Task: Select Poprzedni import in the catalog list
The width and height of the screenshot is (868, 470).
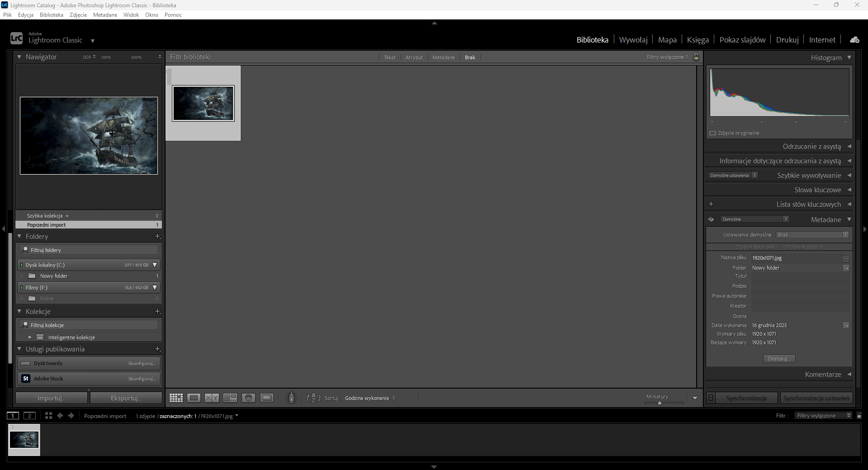Action: 89,225
